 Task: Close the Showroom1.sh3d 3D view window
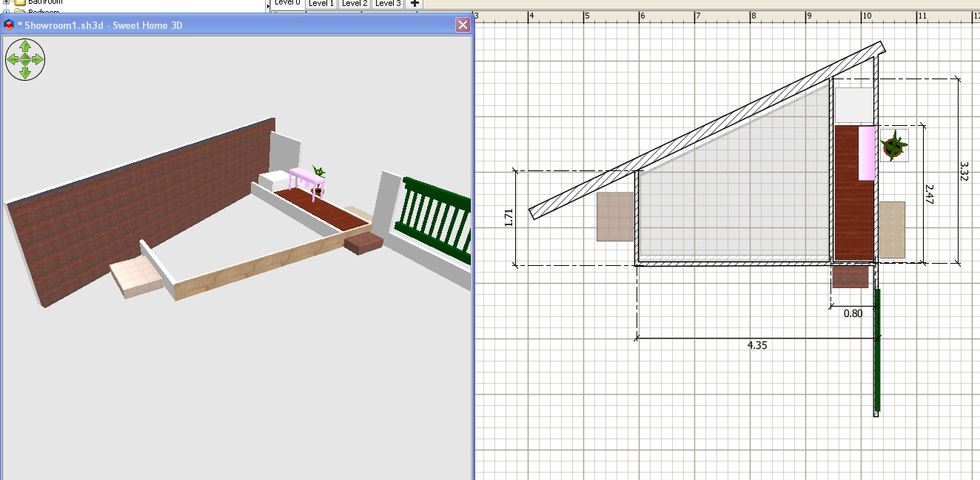pos(463,25)
